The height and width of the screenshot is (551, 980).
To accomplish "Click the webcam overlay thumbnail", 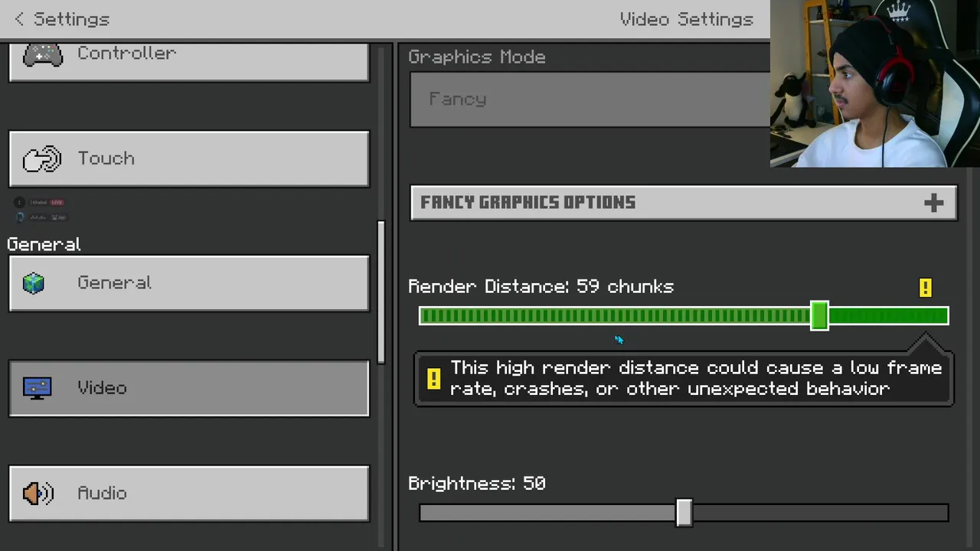I will coord(874,83).
